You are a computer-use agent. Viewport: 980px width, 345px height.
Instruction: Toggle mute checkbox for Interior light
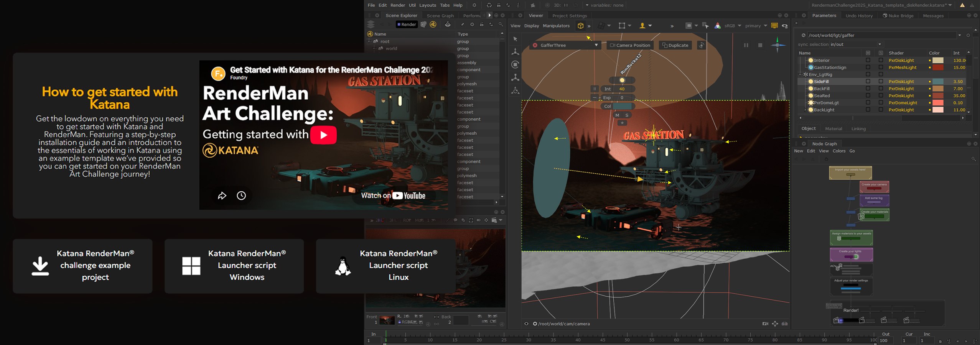[x=868, y=60]
